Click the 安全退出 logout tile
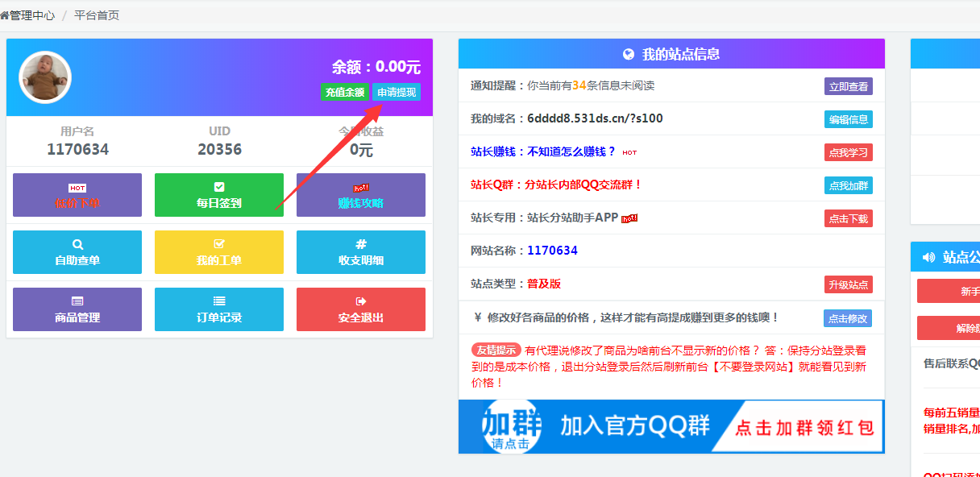The height and width of the screenshot is (477, 980). pyautogui.click(x=360, y=309)
